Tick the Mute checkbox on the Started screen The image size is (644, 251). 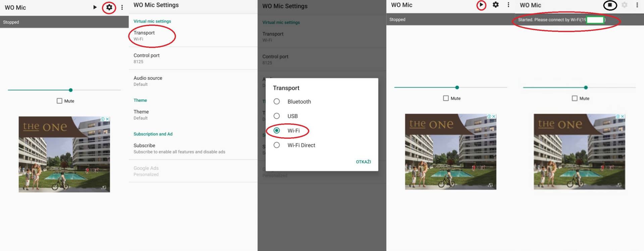coord(575,98)
